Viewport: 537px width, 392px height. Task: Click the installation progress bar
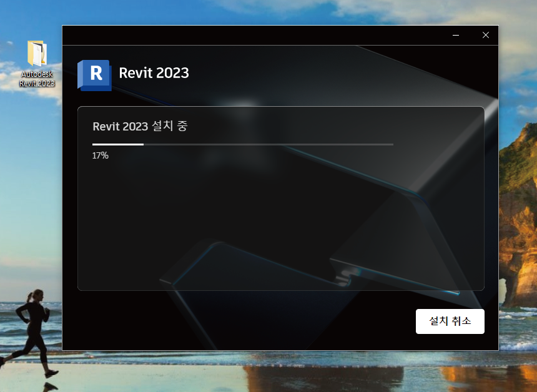[243, 144]
